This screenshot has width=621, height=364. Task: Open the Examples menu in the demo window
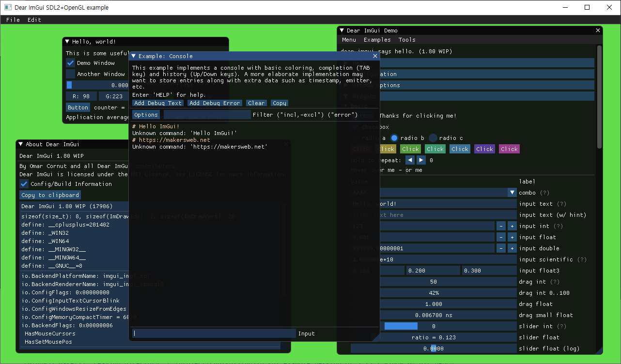pyautogui.click(x=377, y=40)
